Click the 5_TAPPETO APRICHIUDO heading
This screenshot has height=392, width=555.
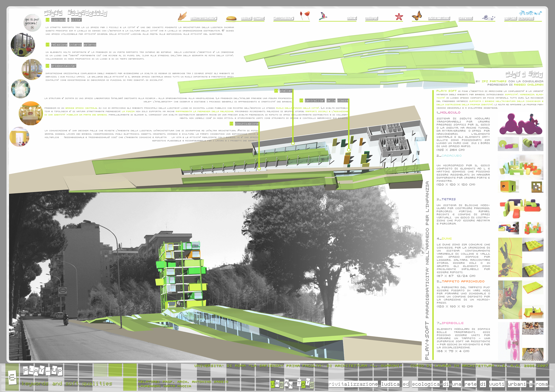click(x=460, y=281)
